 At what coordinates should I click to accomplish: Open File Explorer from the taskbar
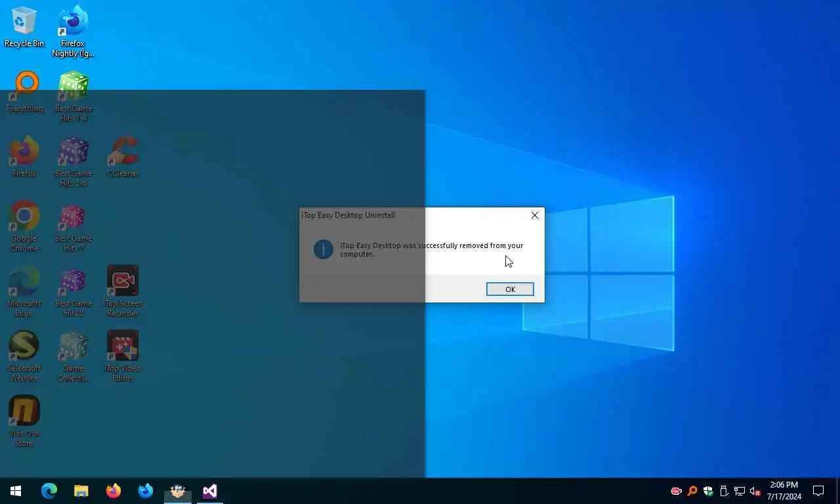pos(81,491)
